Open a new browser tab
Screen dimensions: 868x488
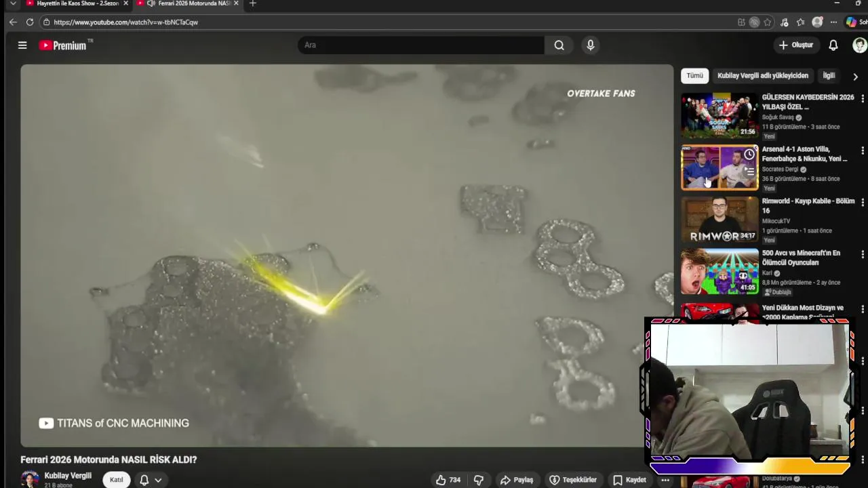253,3
